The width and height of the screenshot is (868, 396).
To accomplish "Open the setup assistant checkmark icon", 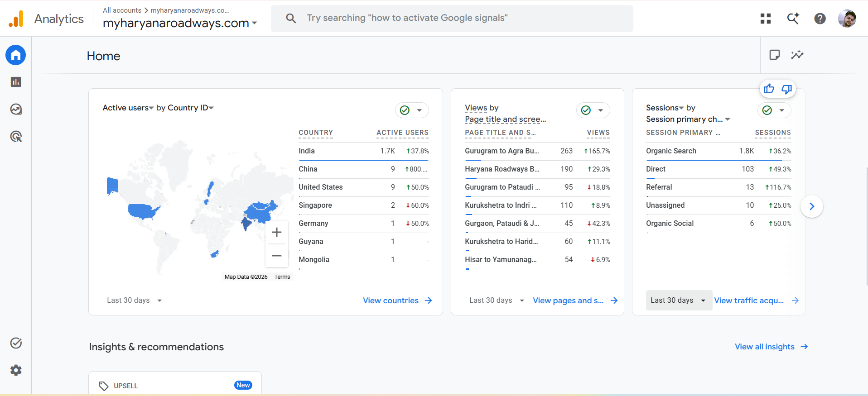I will [16, 343].
